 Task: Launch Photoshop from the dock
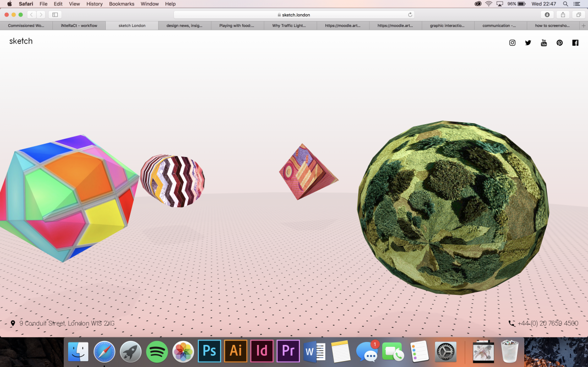pos(209,351)
